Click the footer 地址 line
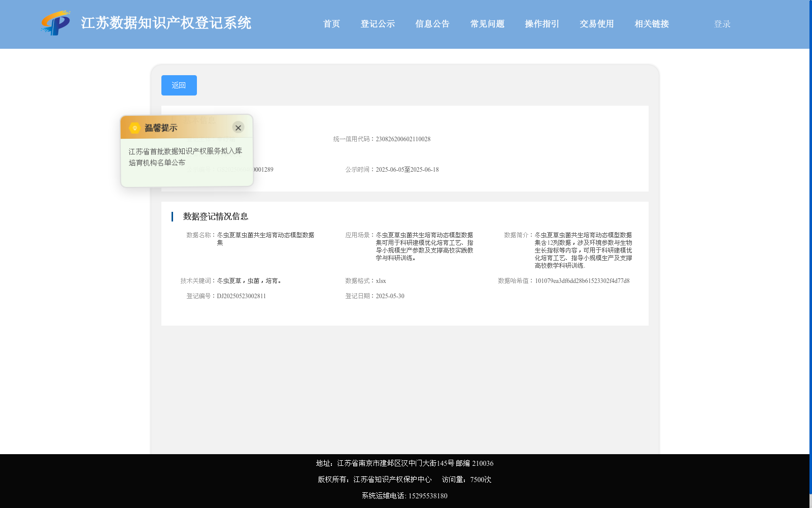812x508 pixels. 404,463
